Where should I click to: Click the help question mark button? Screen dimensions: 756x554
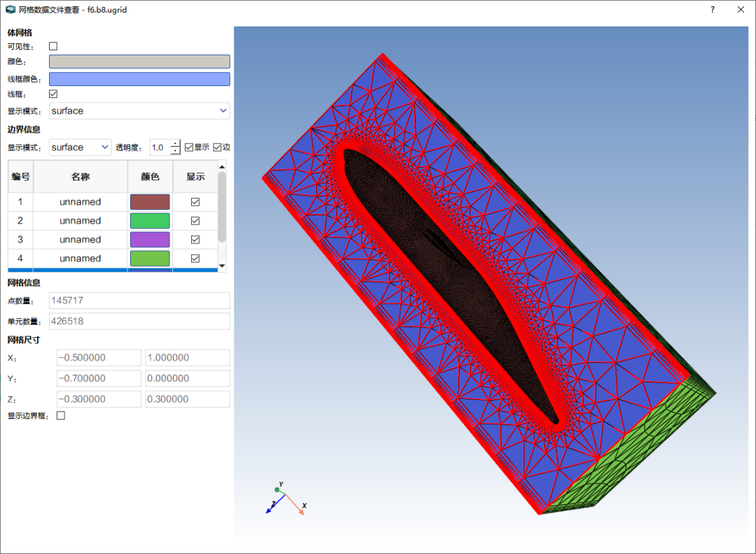click(713, 10)
